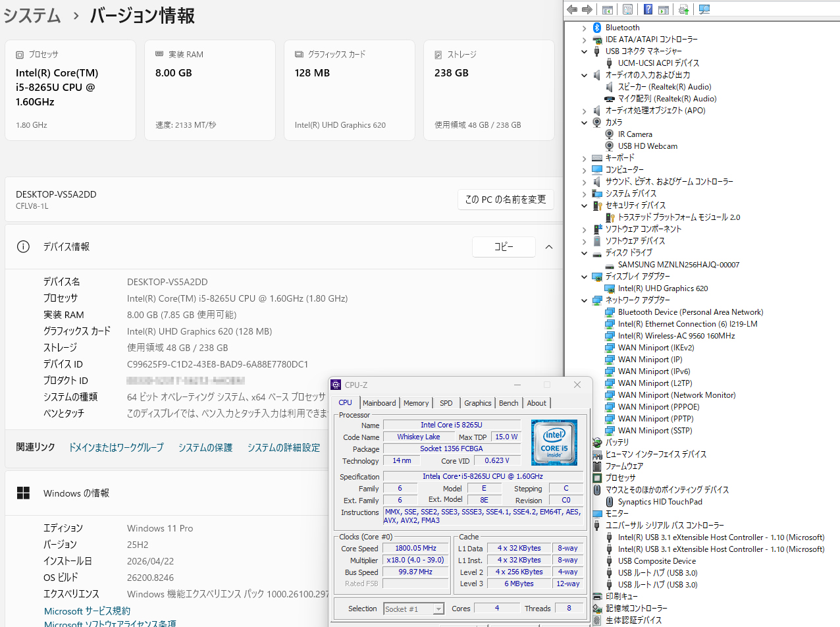Viewport: 840px width, 627px height.
Task: Click the info circle icon beside デバイス情報
Action: (23, 247)
